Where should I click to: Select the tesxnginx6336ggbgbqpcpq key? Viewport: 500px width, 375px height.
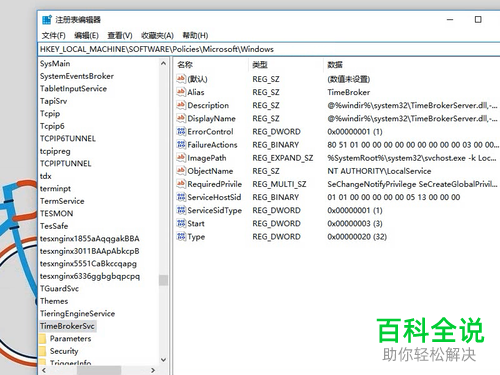(90, 276)
